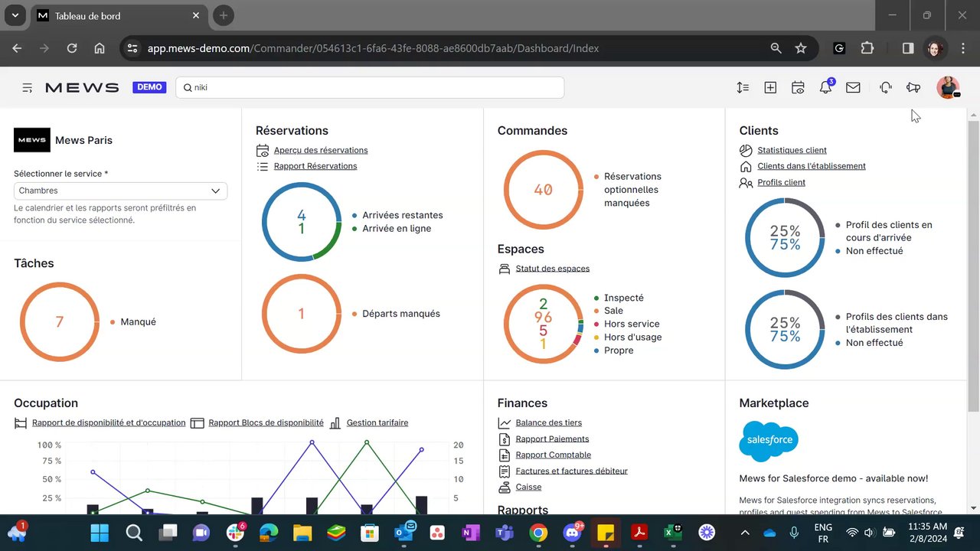Click the Tâches donut showing 7
This screenshot has height=551, width=980.
(60, 322)
